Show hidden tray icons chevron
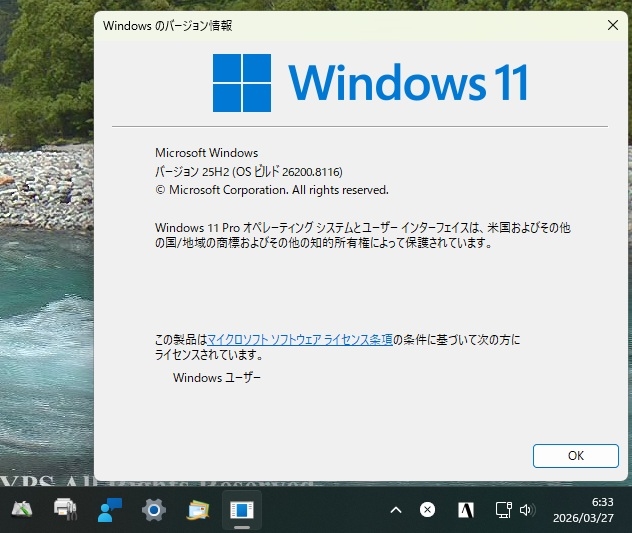 396,510
